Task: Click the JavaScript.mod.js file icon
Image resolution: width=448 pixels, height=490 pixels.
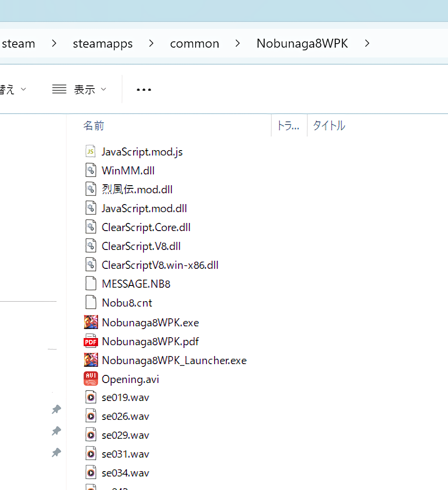Action: coord(91,151)
